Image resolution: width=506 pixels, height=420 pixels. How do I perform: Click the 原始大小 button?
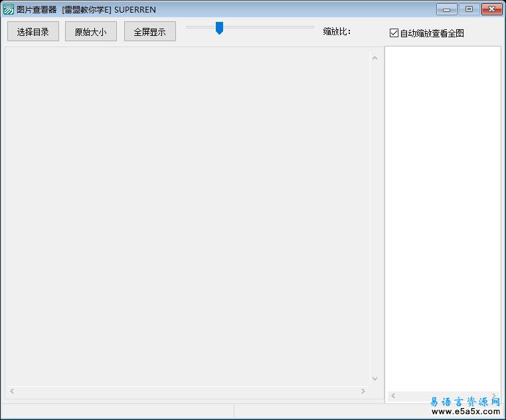point(91,31)
